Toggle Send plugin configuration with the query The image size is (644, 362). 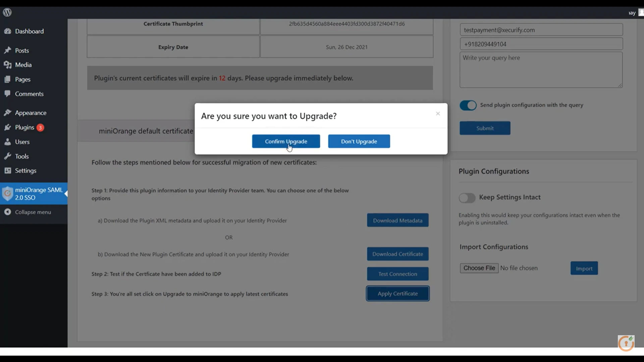(x=468, y=105)
